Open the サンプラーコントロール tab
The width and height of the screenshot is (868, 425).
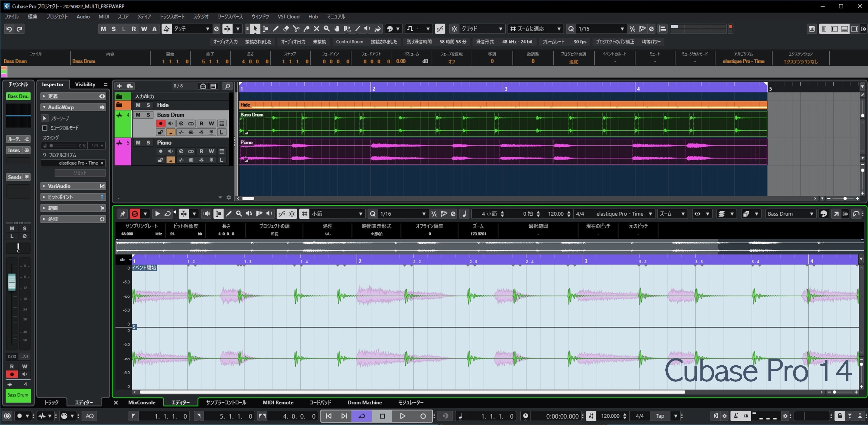click(226, 403)
